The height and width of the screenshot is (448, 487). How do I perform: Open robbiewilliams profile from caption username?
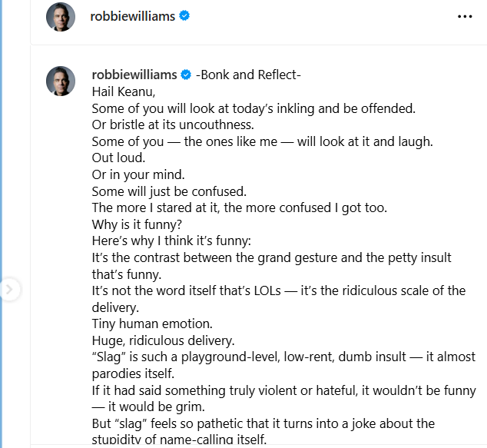[134, 75]
